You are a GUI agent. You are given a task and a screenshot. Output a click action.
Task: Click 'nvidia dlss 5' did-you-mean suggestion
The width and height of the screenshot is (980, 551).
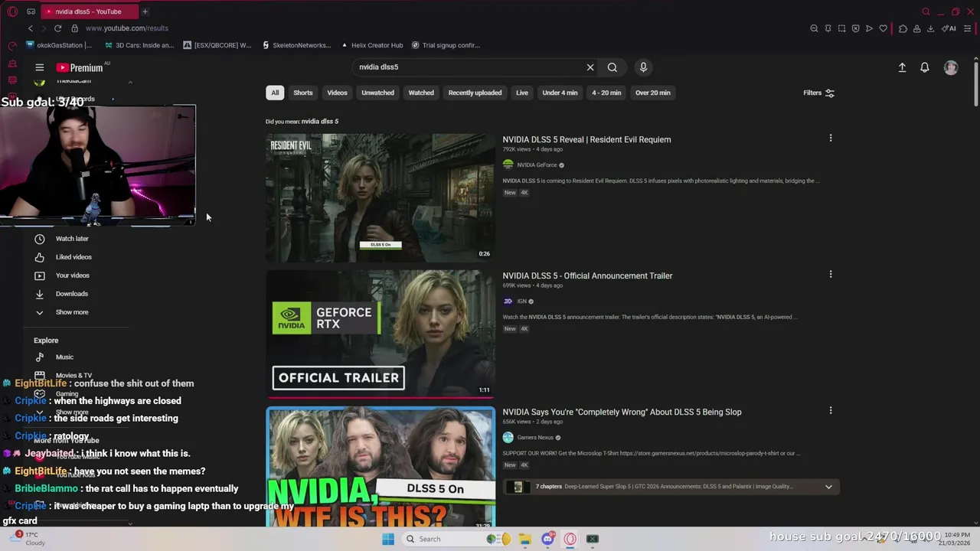(x=320, y=122)
